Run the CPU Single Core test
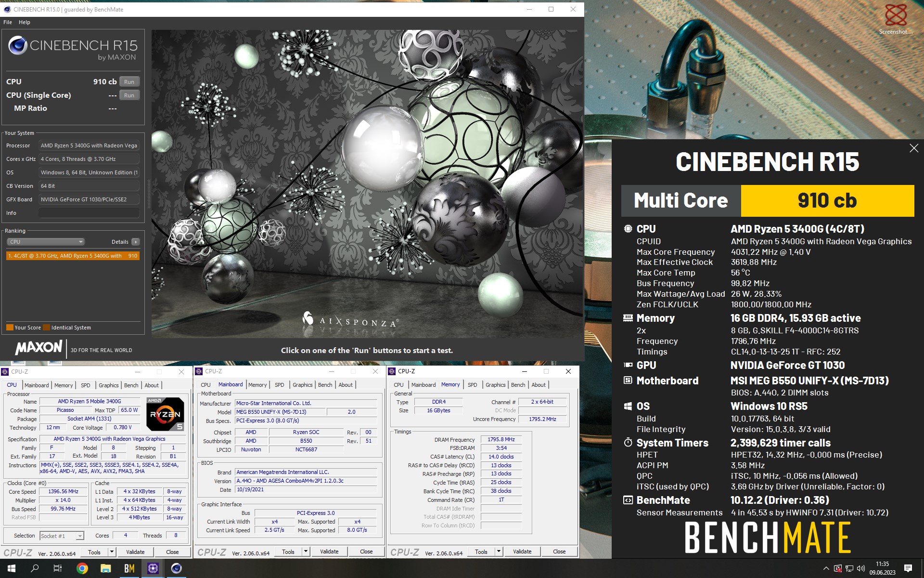The image size is (924, 578). [x=129, y=95]
